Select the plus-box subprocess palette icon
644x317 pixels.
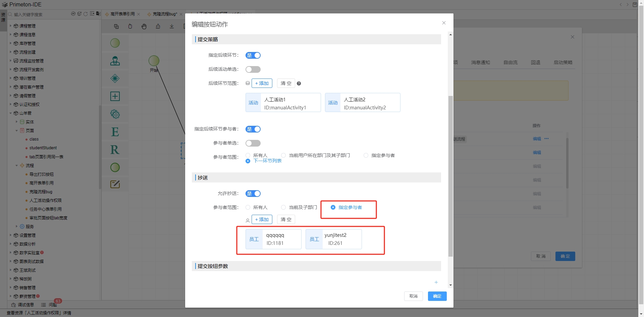[x=115, y=96]
